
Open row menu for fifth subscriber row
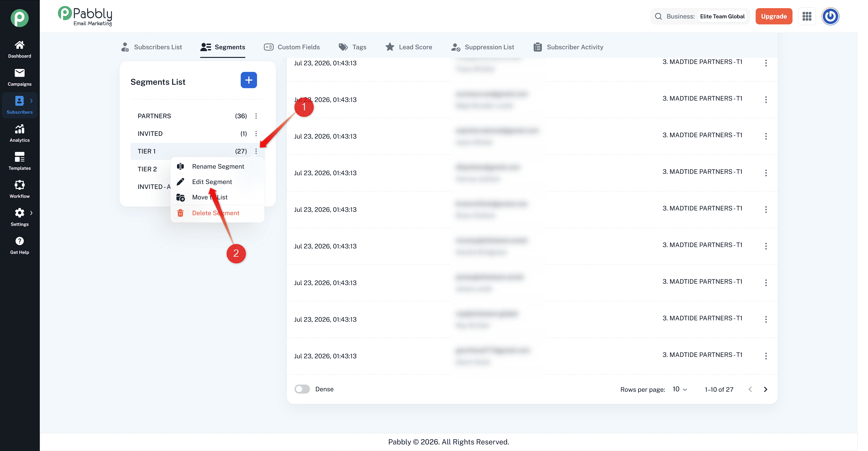766,209
